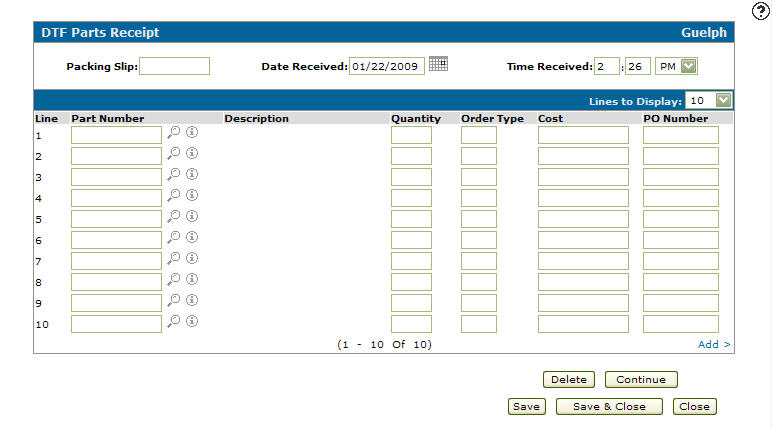
Task: Click the Cost column header
Action: (x=550, y=118)
